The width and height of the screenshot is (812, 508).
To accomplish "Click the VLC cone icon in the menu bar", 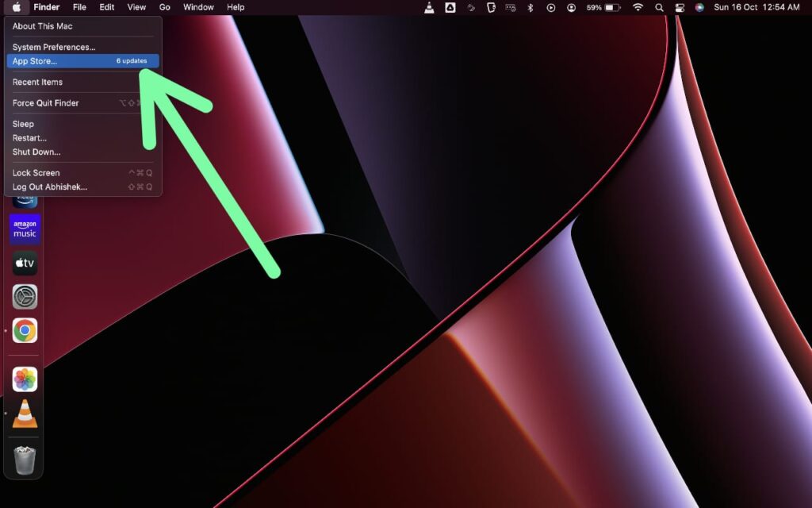I will point(429,7).
